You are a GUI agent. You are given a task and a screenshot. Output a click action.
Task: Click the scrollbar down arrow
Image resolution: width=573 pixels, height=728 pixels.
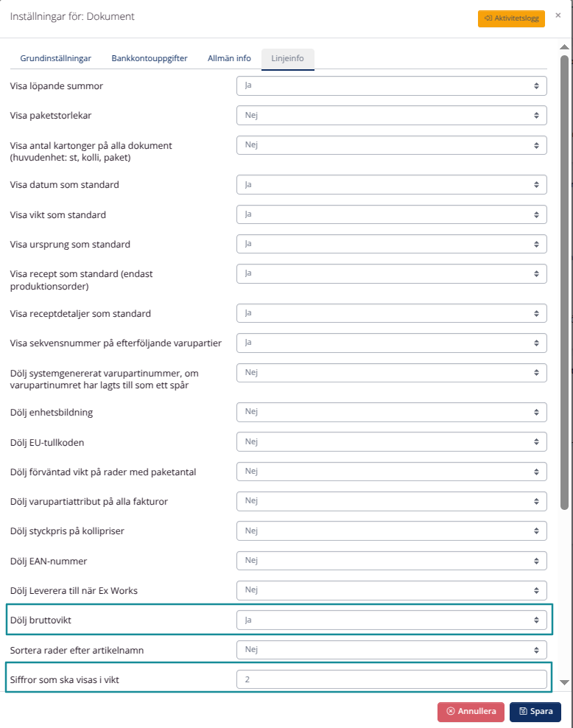565,683
